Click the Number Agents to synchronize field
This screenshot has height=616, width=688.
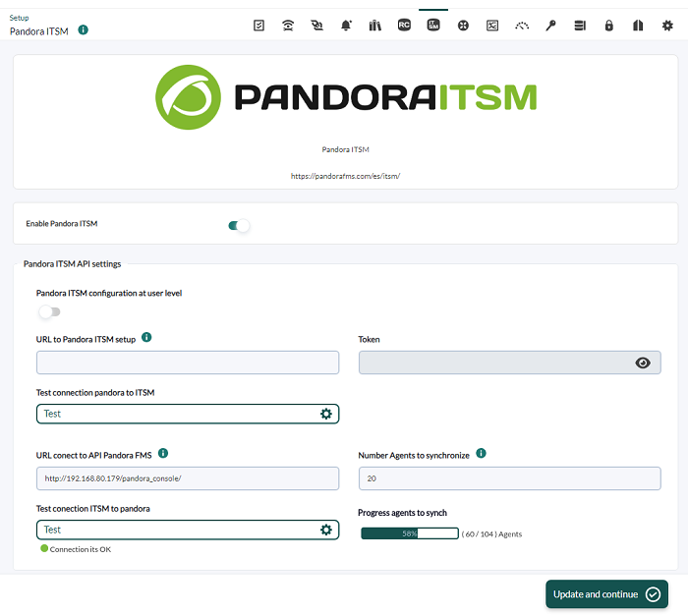tap(509, 478)
